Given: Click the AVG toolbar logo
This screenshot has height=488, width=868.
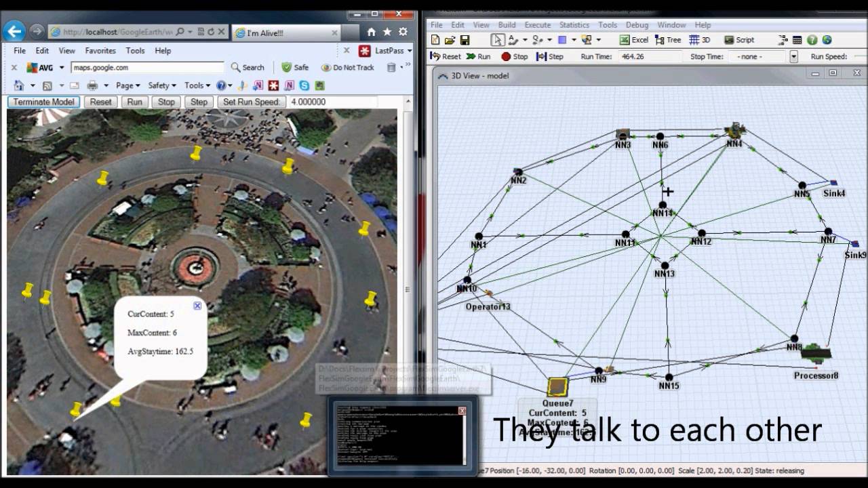Looking at the screenshot, I should tap(39, 67).
